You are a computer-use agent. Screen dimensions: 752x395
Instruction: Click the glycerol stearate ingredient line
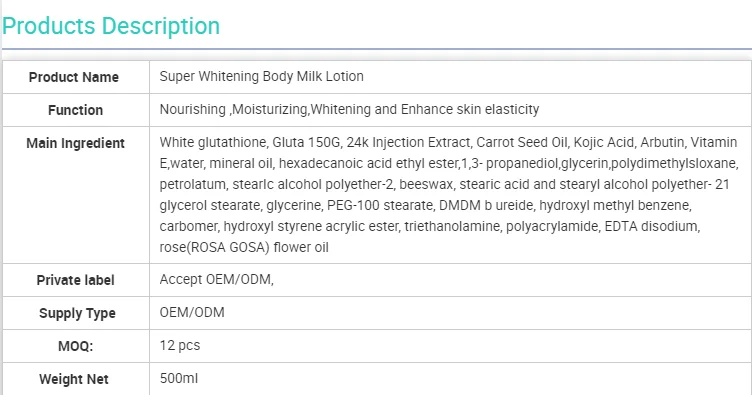click(425, 206)
